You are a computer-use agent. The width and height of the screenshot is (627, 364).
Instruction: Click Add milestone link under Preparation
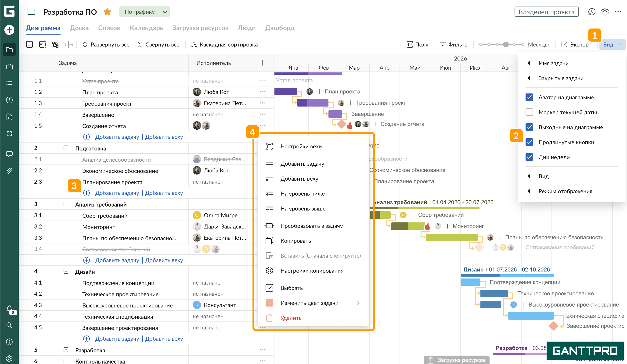pos(164,193)
